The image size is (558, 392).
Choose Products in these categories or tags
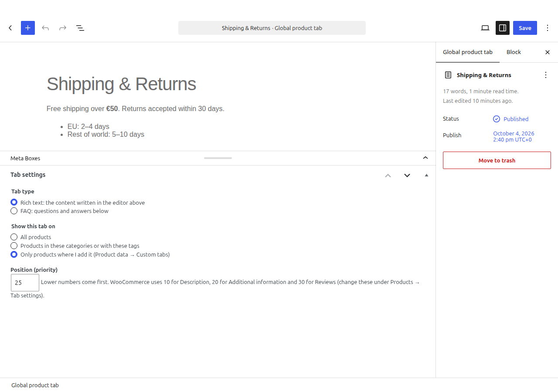point(14,246)
